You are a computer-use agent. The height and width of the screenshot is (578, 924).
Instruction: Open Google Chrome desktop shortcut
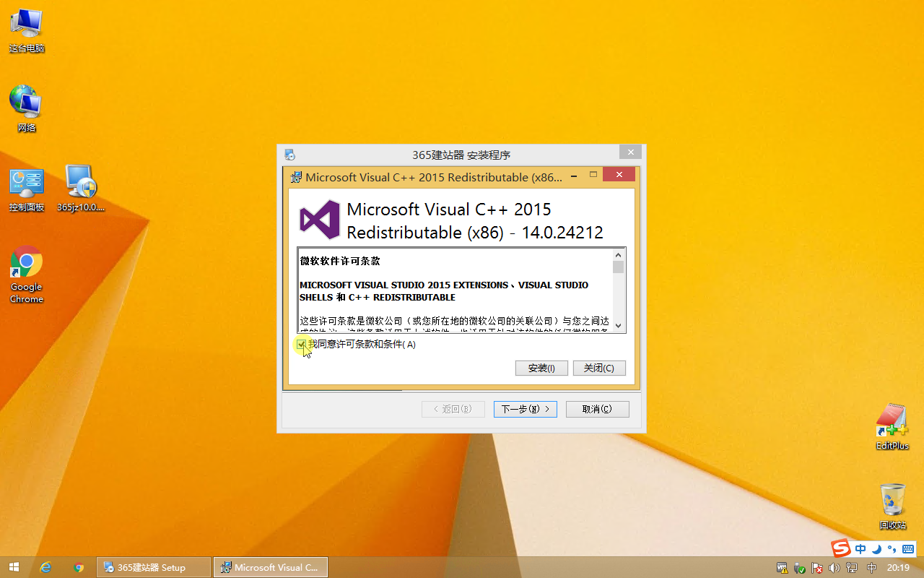[27, 275]
